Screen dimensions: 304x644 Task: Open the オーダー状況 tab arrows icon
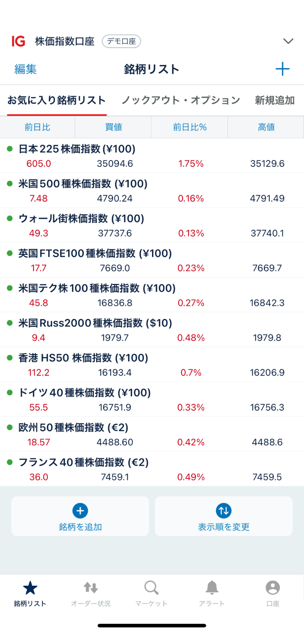(x=91, y=587)
